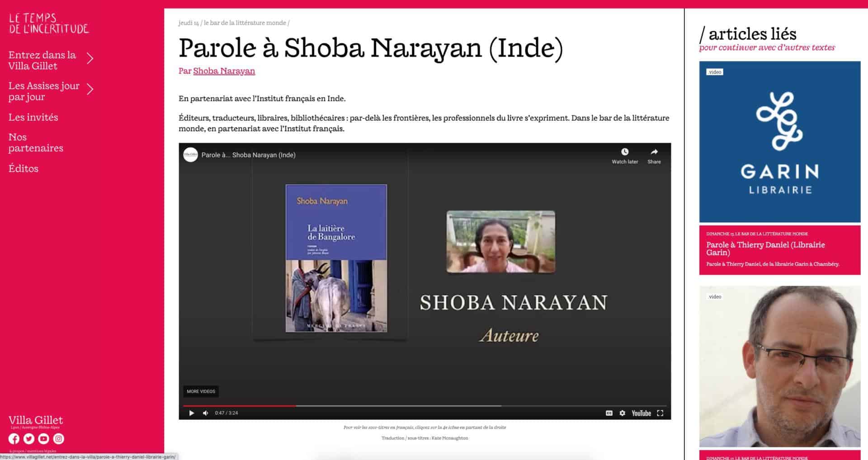Open Garin Librairie video thumbnail
This screenshot has height=460, width=868.
pos(779,142)
